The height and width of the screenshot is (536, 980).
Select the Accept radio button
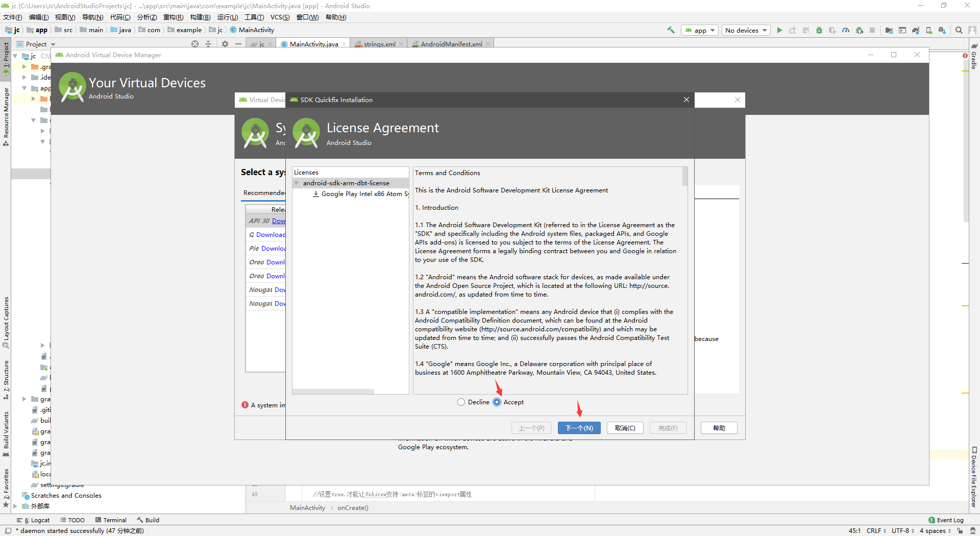[497, 402]
